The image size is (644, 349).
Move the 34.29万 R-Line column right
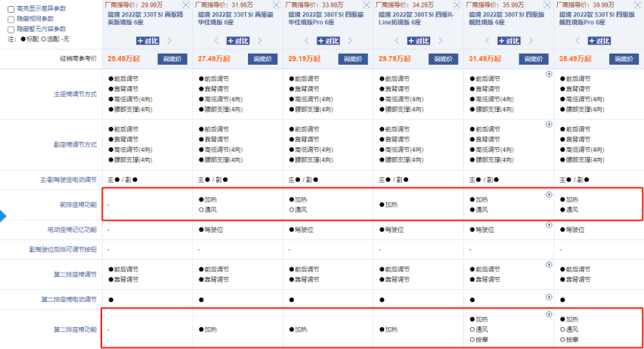(441, 41)
